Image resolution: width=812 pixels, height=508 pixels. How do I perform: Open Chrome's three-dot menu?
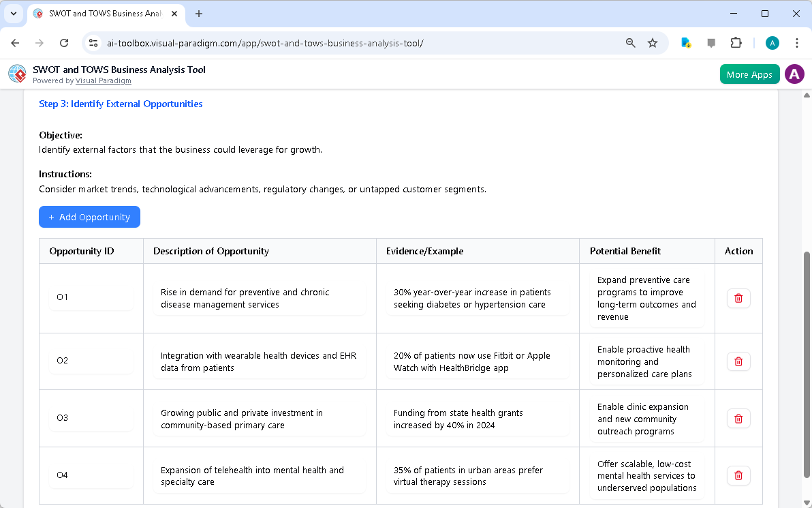(797, 42)
